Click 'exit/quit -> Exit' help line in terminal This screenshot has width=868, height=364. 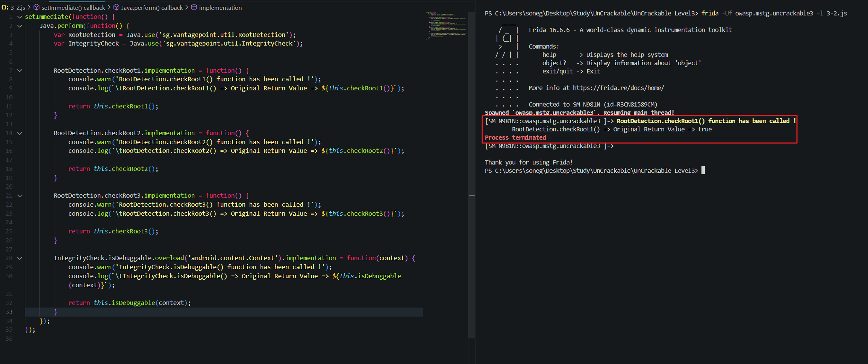pyautogui.click(x=571, y=72)
